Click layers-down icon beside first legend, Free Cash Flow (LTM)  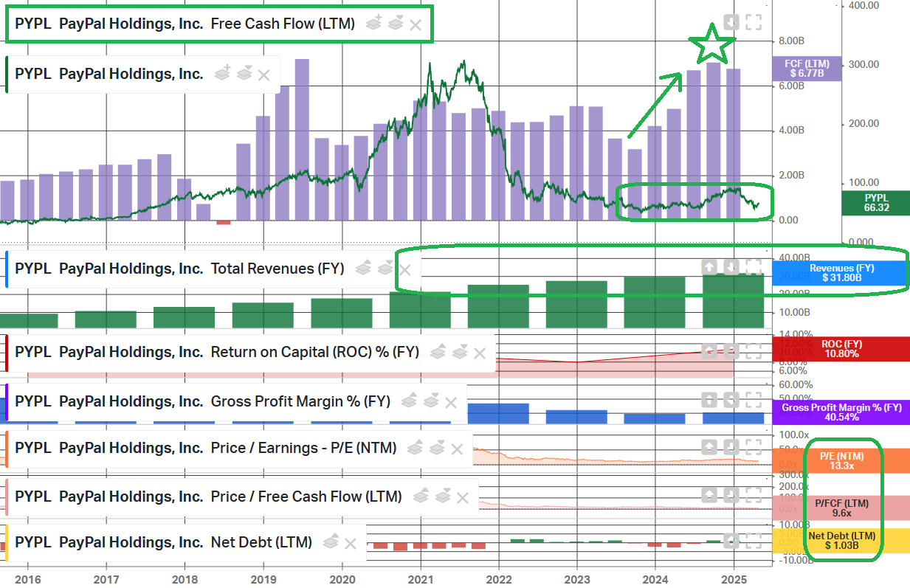tap(396, 24)
